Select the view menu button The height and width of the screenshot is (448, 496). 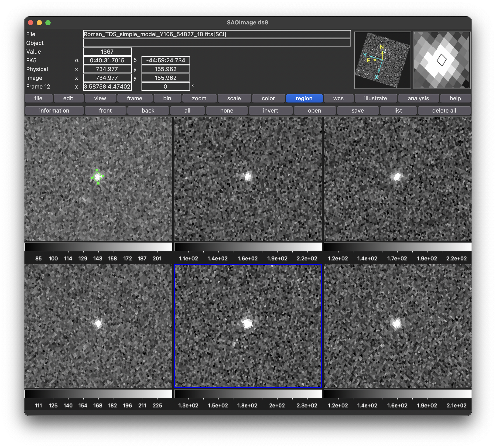click(x=100, y=98)
